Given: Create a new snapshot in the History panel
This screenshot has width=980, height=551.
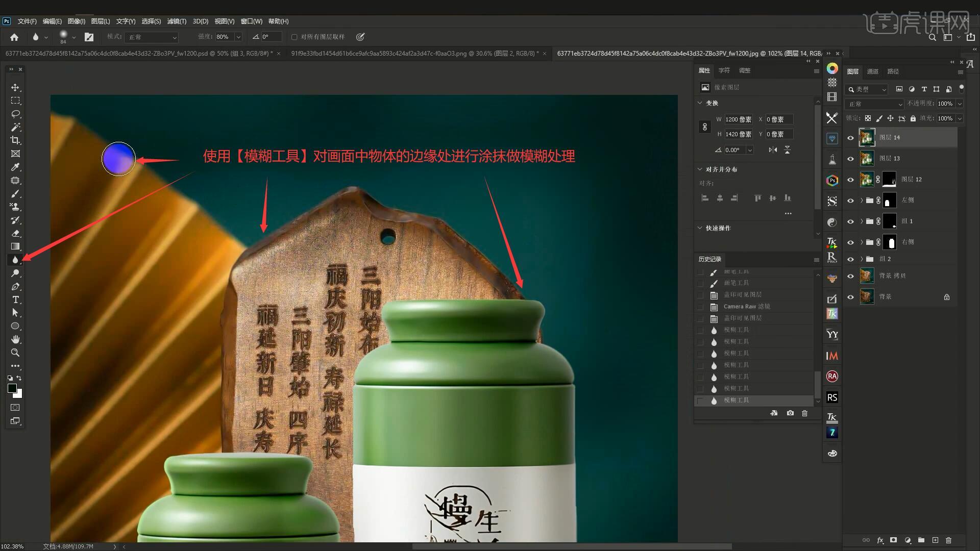Looking at the screenshot, I should [x=790, y=413].
